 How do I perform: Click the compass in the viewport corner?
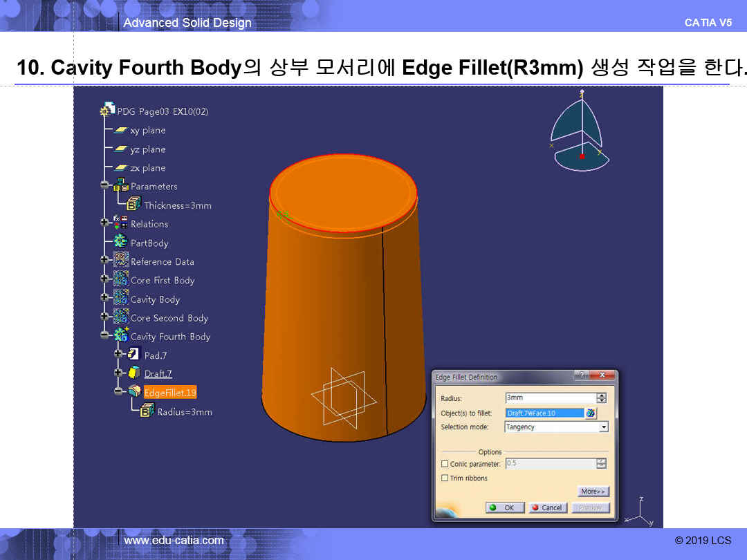pyautogui.click(x=580, y=133)
